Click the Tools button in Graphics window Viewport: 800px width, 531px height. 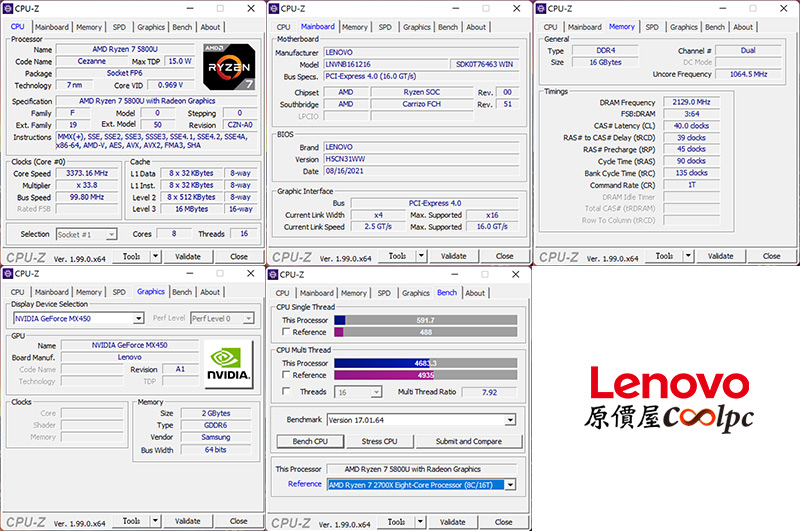tap(131, 521)
